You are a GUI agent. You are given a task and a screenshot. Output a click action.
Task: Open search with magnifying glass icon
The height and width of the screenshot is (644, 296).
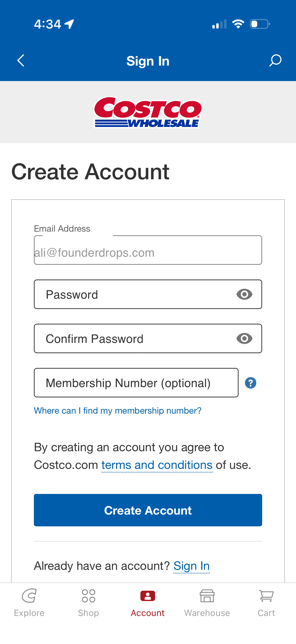[x=275, y=61]
